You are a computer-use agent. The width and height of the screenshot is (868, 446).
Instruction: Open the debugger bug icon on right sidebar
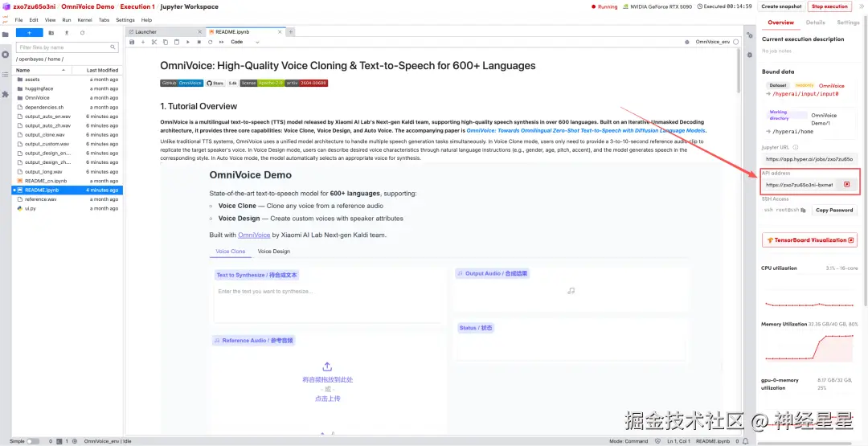[750, 55]
